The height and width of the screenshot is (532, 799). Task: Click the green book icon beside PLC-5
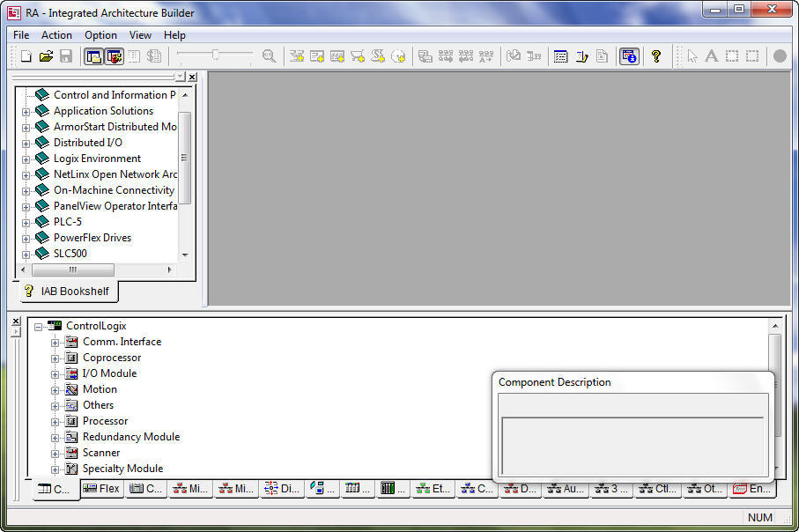[41, 222]
